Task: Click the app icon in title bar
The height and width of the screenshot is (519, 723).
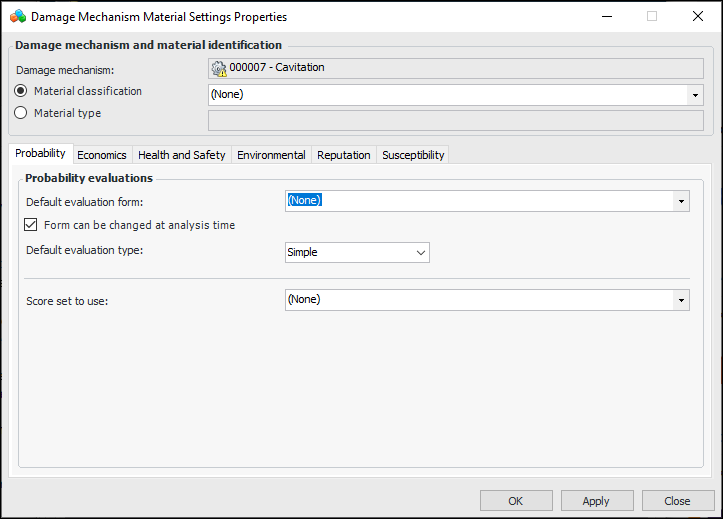Action: (x=17, y=17)
